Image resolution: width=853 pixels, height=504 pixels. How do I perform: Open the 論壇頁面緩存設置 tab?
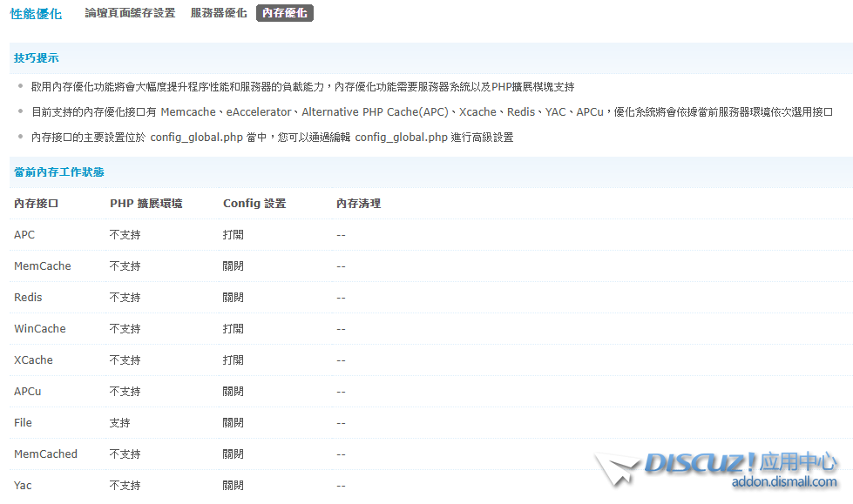[x=130, y=13]
